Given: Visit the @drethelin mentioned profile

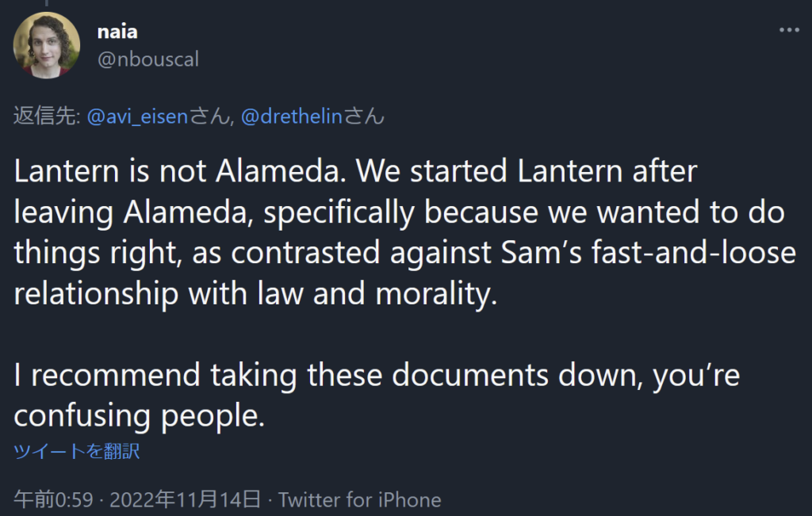Looking at the screenshot, I should 290,117.
